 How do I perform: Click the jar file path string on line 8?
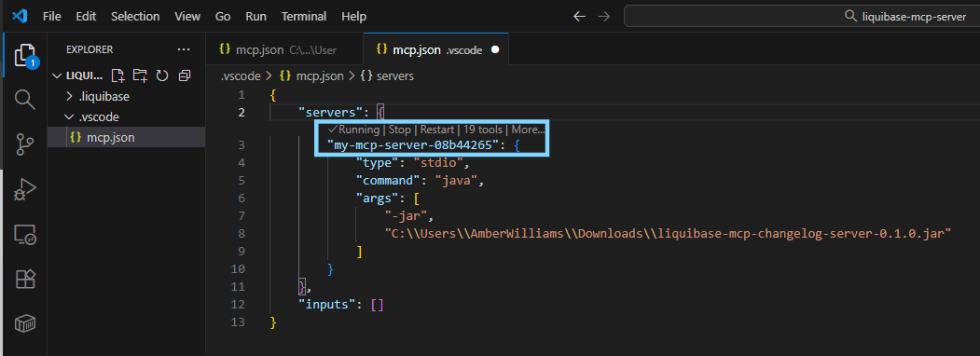pyautogui.click(x=669, y=234)
